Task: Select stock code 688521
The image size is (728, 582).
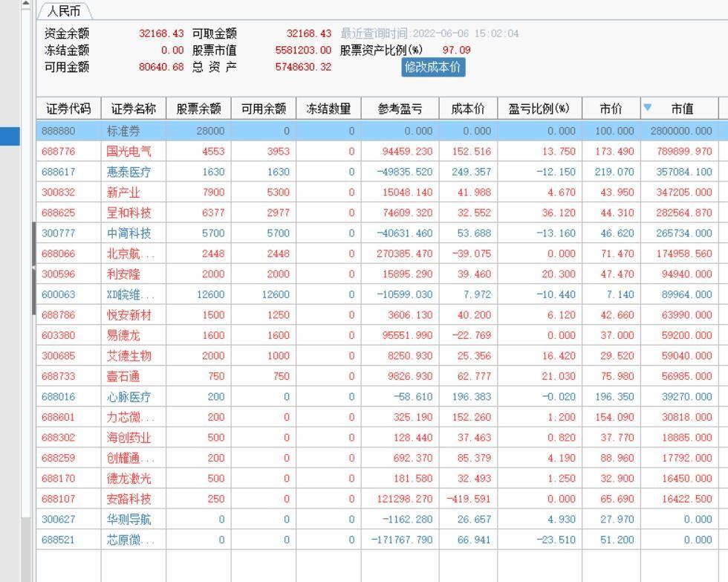Action: (x=58, y=540)
